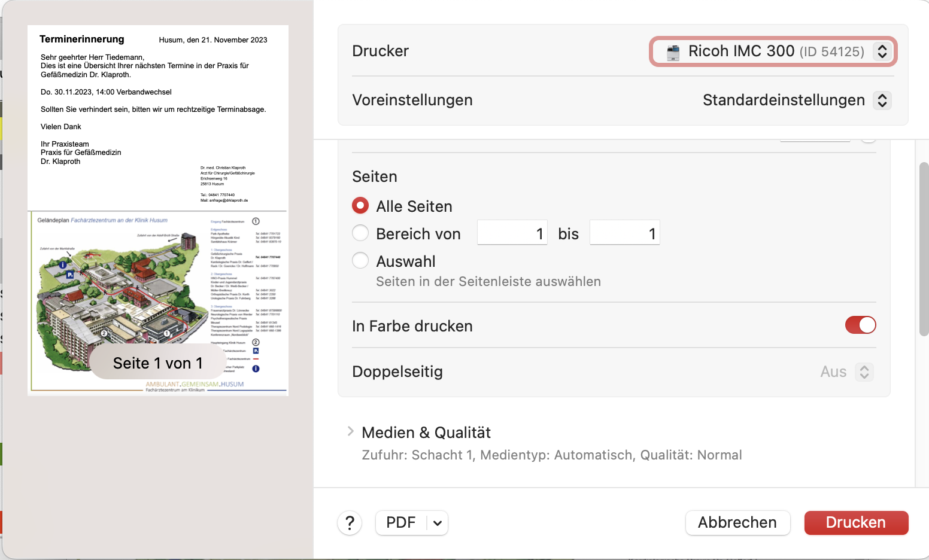Toggle the In Farbe drucken switch
Viewport: 929px width, 560px height.
[861, 325]
